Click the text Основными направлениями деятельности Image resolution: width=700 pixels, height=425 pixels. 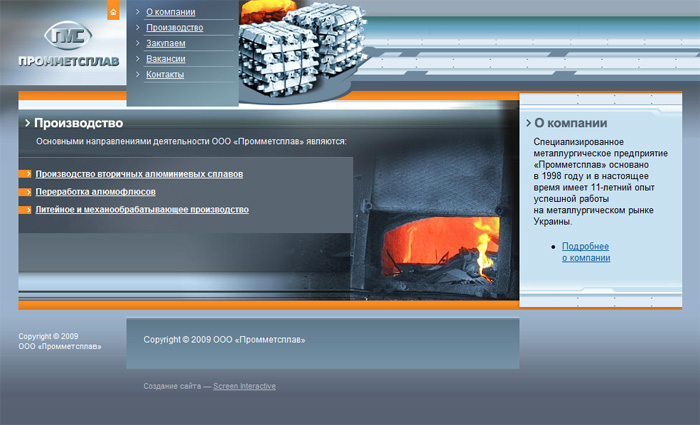pos(123,142)
